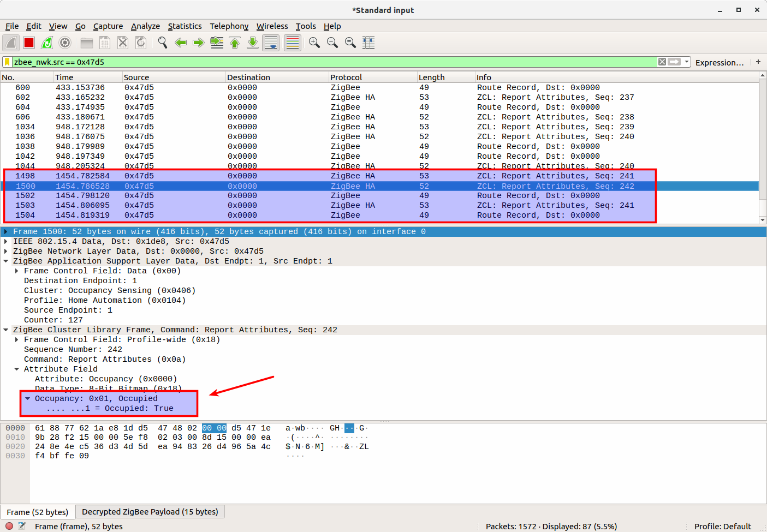Image resolution: width=767 pixels, height=532 pixels.
Task: Toggle auto-scroll during live capture
Action: pos(271,43)
